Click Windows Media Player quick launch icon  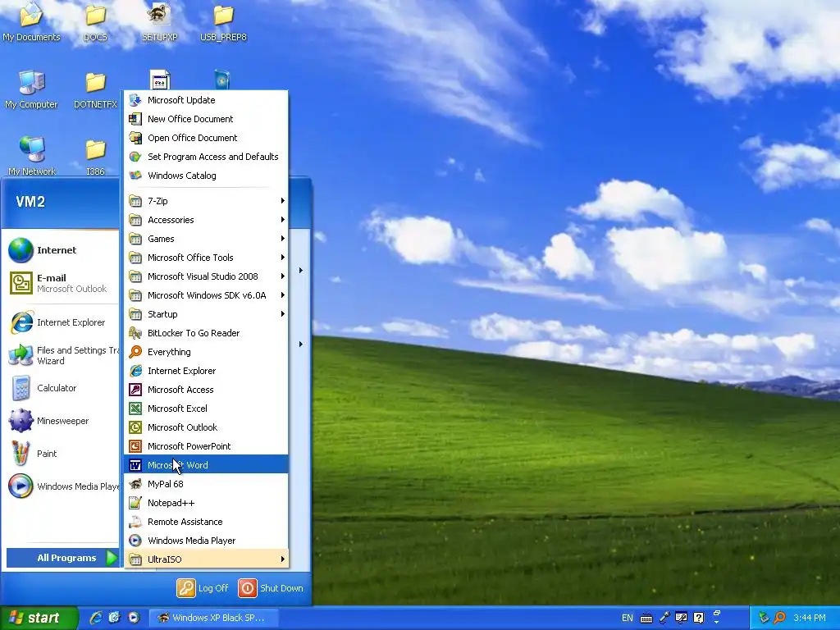[134, 618]
